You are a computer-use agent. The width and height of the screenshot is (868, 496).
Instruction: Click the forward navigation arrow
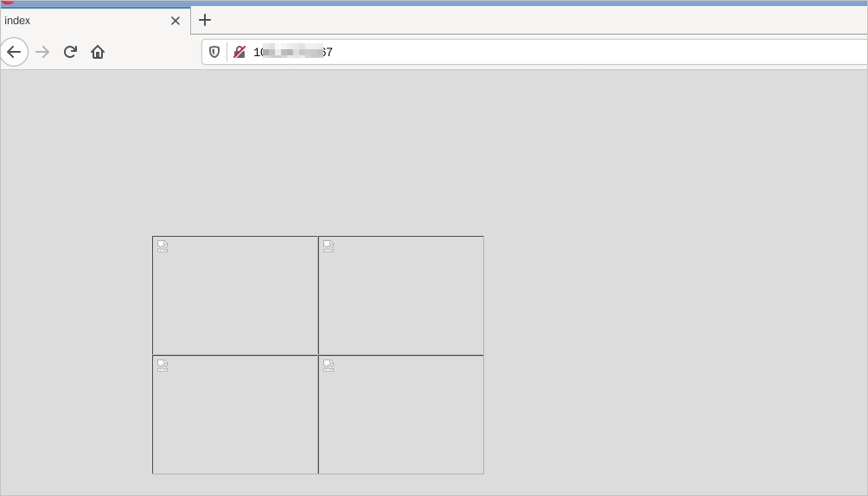[42, 52]
